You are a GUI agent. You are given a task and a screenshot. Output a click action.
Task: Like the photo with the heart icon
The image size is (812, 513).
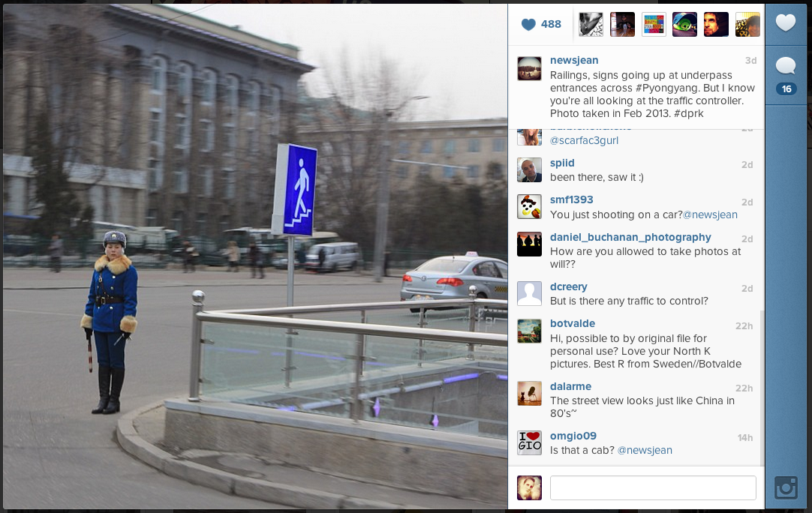(x=785, y=22)
